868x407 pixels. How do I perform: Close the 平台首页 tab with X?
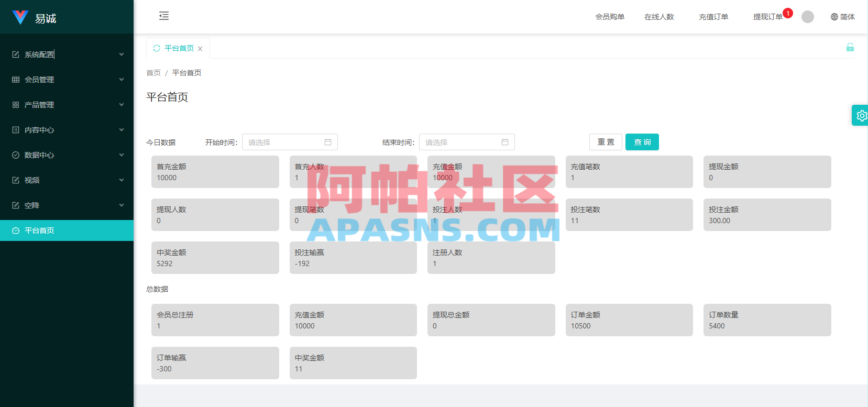coord(200,49)
